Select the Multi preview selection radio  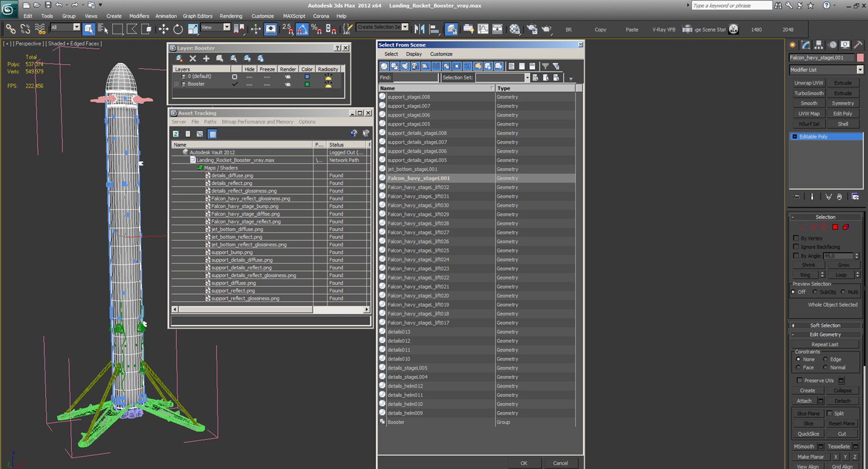(x=843, y=292)
